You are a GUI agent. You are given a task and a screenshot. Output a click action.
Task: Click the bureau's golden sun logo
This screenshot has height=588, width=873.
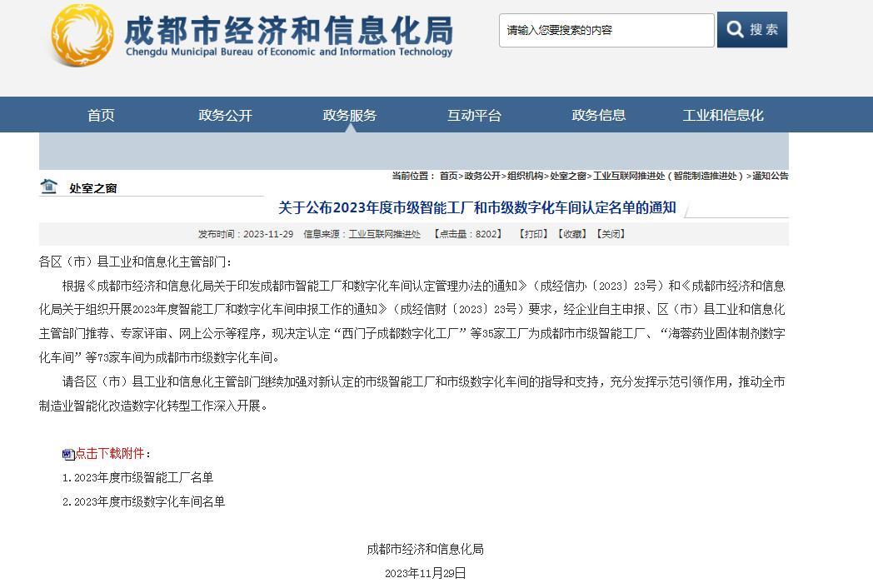click(82, 35)
